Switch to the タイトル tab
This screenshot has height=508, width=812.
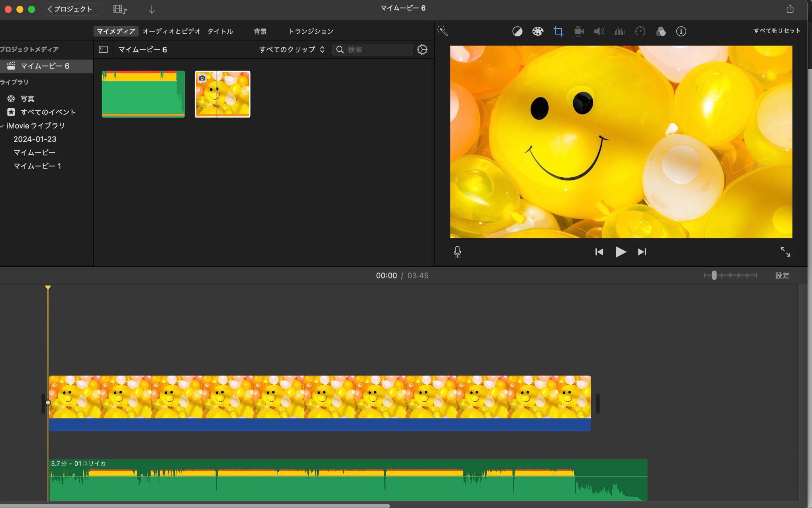pyautogui.click(x=220, y=31)
